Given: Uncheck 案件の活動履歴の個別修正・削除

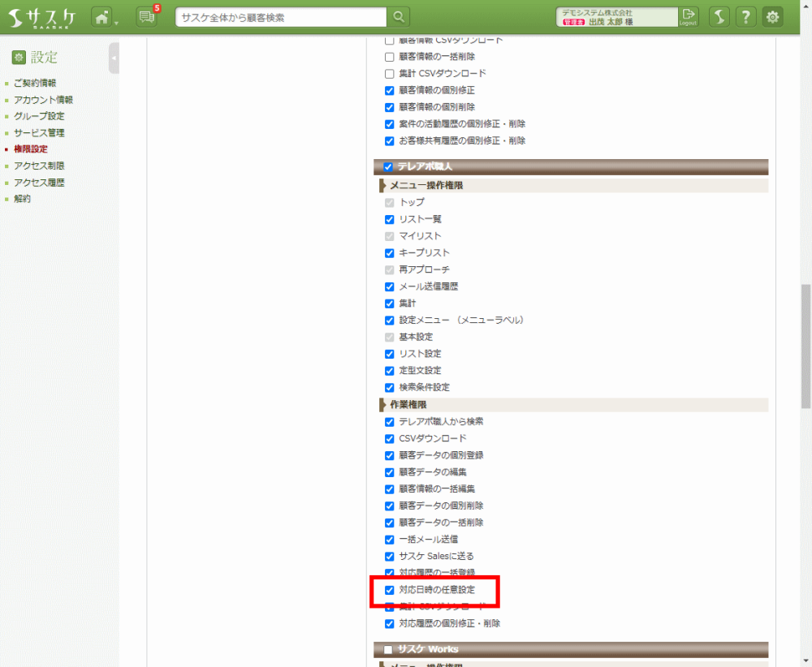Looking at the screenshot, I should [390, 124].
